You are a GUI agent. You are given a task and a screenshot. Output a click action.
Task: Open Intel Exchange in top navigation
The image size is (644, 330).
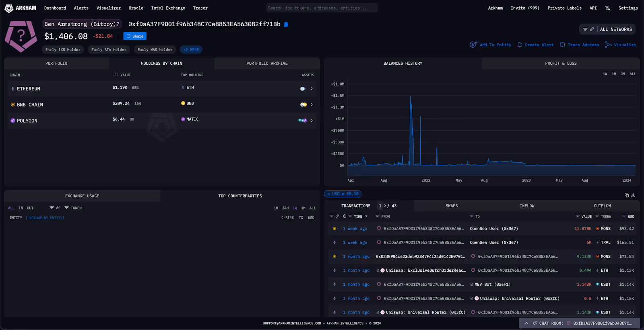pos(168,8)
